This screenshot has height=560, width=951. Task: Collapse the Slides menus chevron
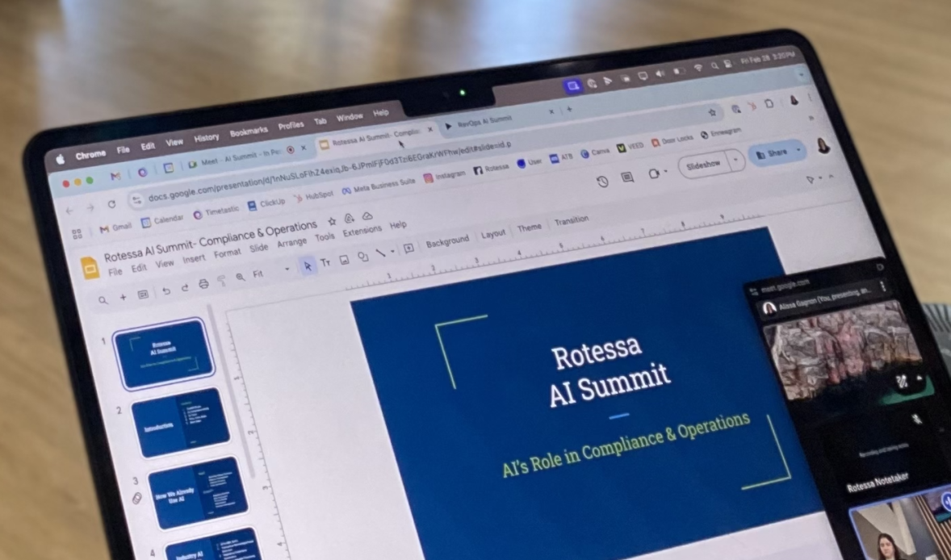pos(832,177)
